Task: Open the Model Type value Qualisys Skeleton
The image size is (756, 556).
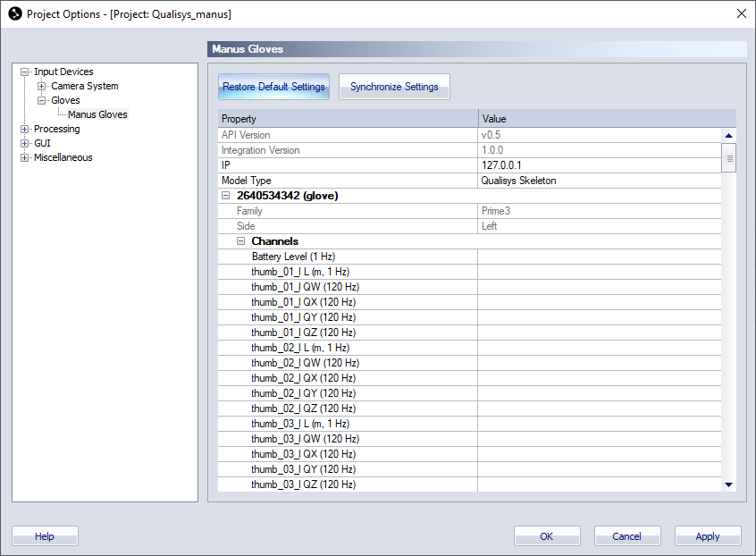Action: coord(599,181)
